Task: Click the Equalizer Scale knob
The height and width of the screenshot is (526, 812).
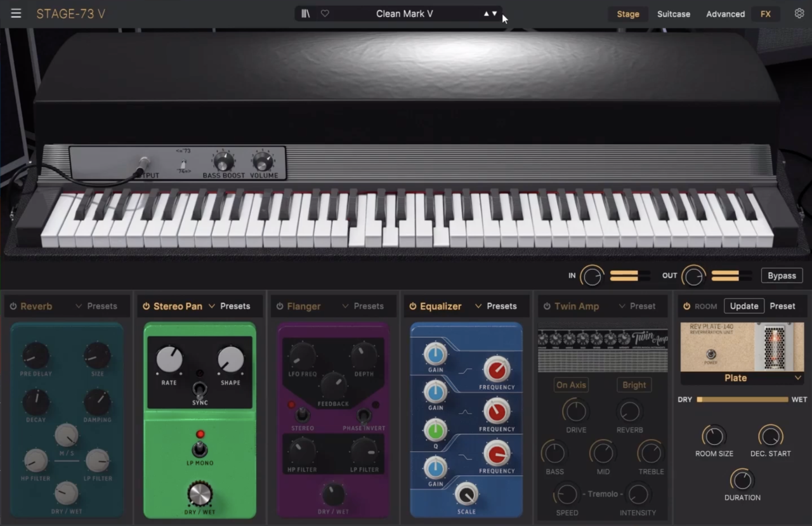Action: click(466, 494)
